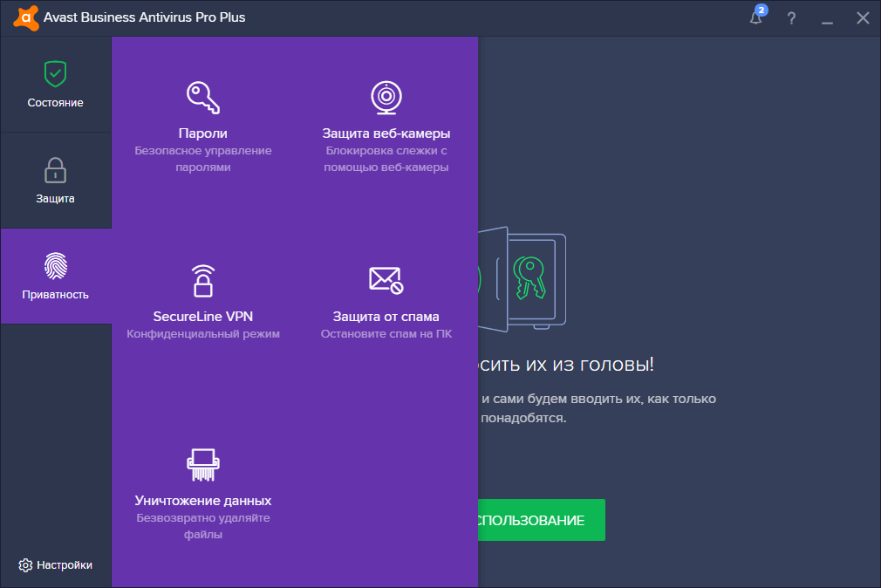Open Пароли password manager tile
Viewport: 881px width, 588px height.
[203, 126]
